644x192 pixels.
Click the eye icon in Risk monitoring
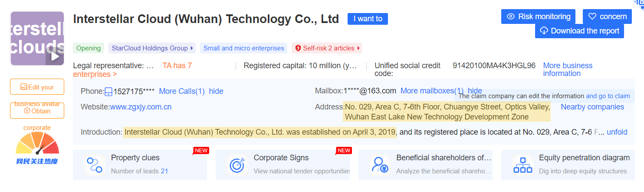pos(511,17)
